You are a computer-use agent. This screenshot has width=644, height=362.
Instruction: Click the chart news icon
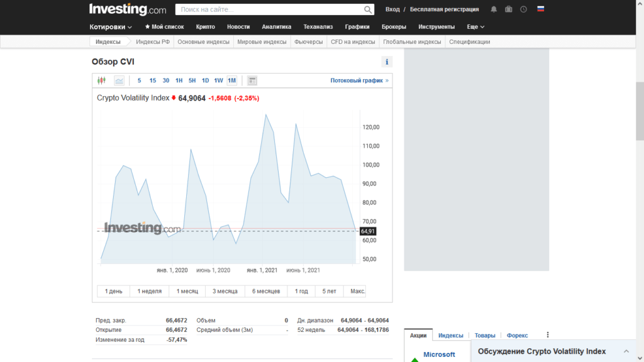252,80
